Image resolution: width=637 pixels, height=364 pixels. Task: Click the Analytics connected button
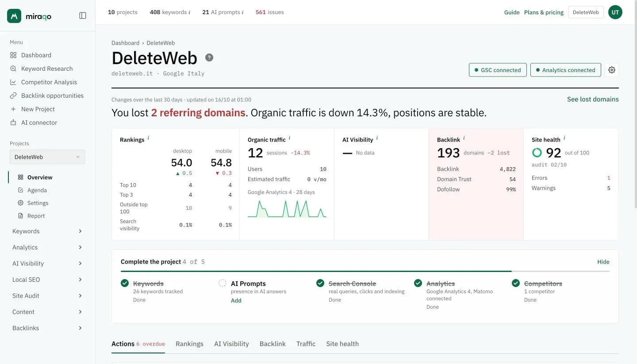coord(566,70)
